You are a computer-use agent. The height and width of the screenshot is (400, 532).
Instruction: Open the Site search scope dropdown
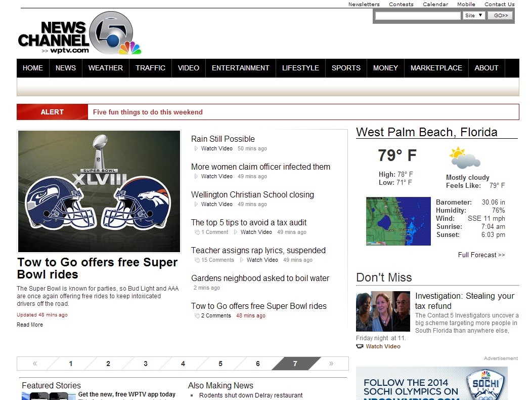coord(474,15)
